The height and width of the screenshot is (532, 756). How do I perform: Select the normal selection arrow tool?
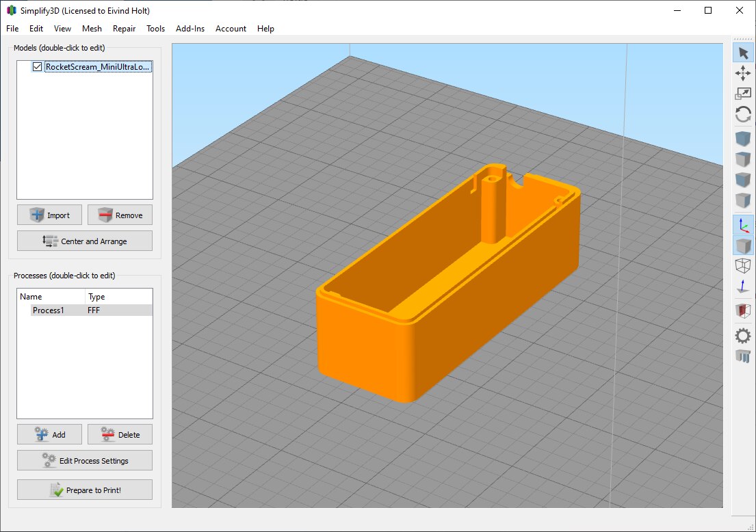[x=743, y=53]
